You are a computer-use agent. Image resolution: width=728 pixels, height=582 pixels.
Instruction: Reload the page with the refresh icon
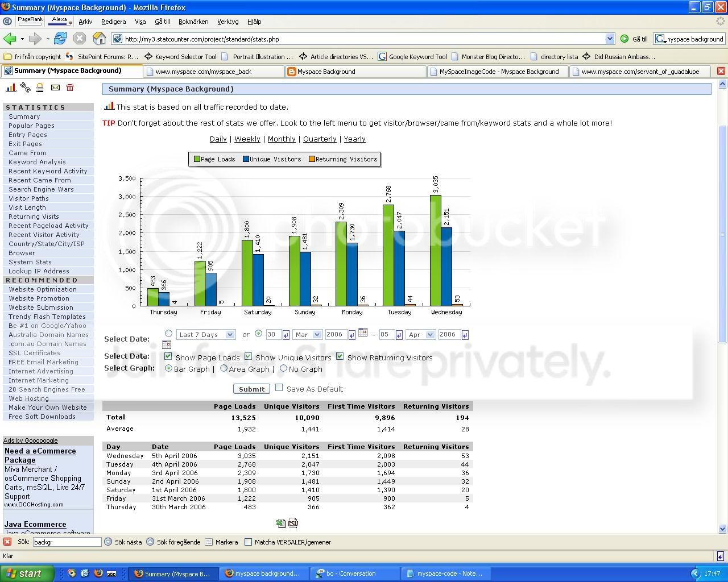60,39
